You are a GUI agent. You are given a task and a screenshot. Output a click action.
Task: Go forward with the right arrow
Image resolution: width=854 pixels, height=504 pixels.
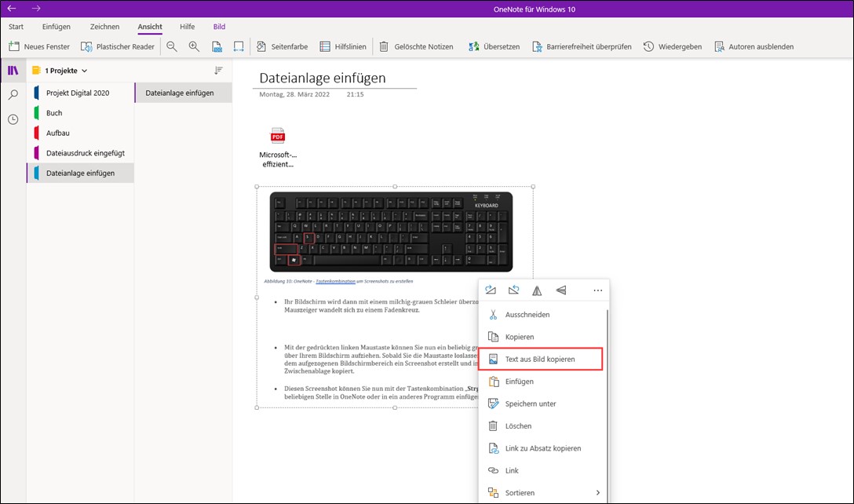[x=36, y=9]
